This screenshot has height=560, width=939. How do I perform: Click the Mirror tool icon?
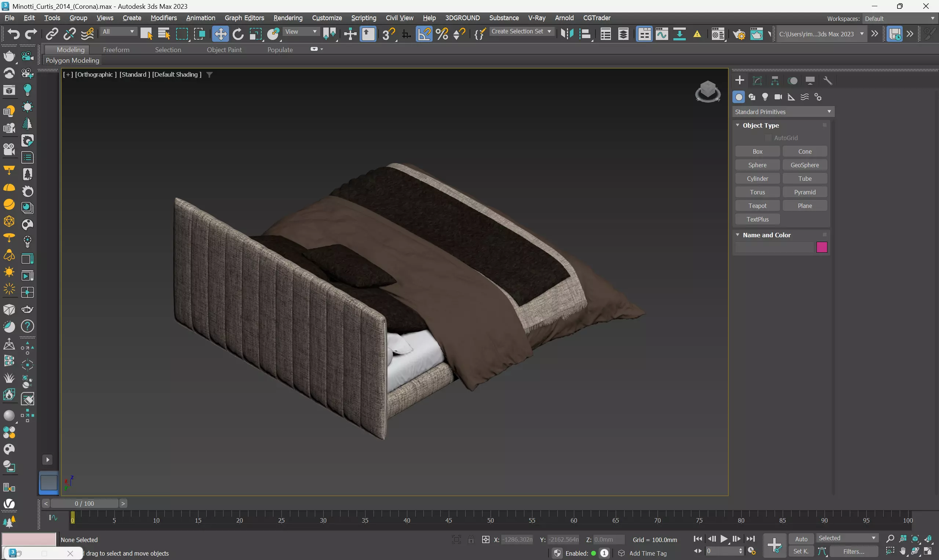567,34
